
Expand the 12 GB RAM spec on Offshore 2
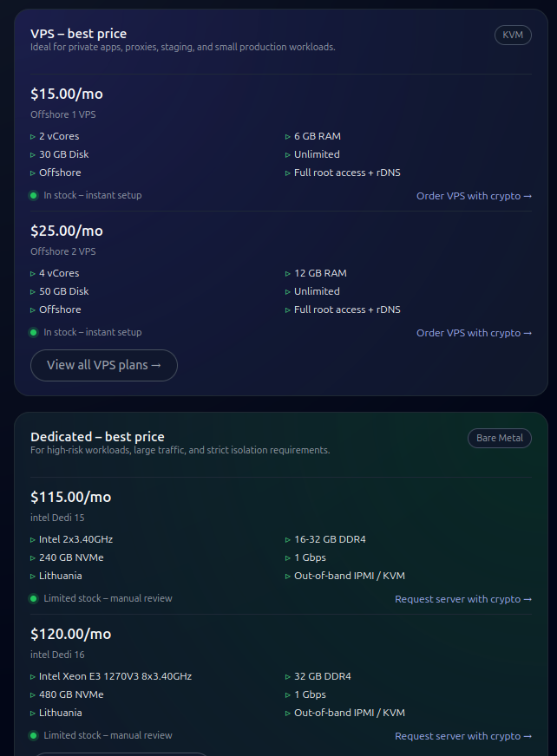coord(322,273)
